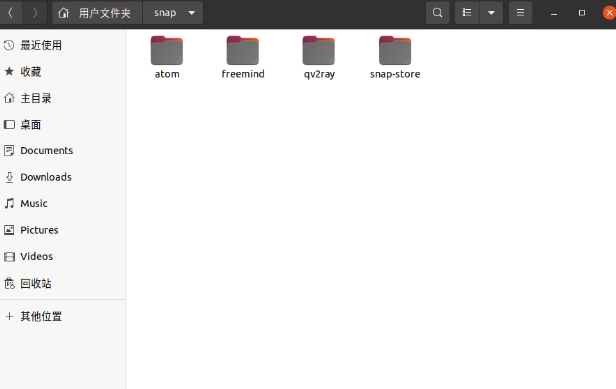Go back with the left arrow button
Screen dimensions: 616x389
click(11, 13)
